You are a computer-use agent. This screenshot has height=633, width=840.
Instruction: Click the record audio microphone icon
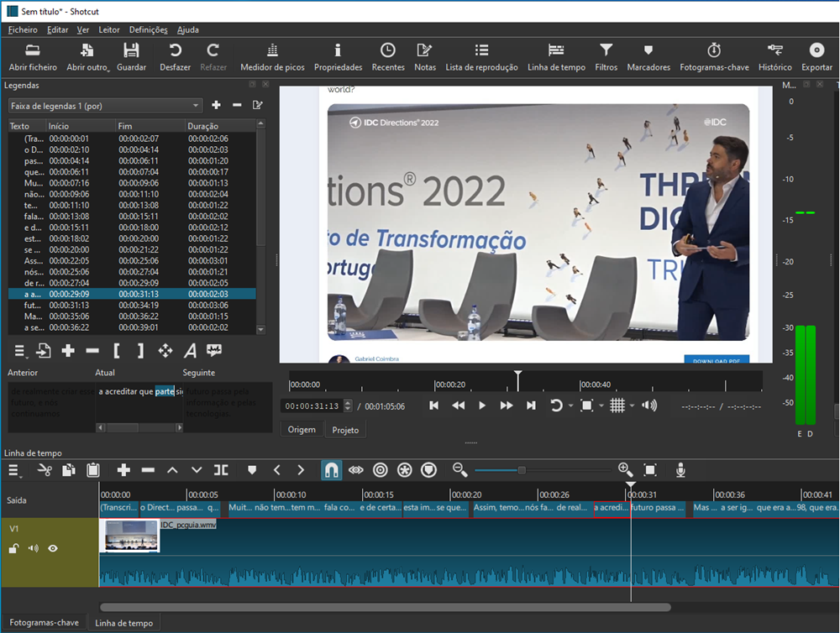pos(680,470)
